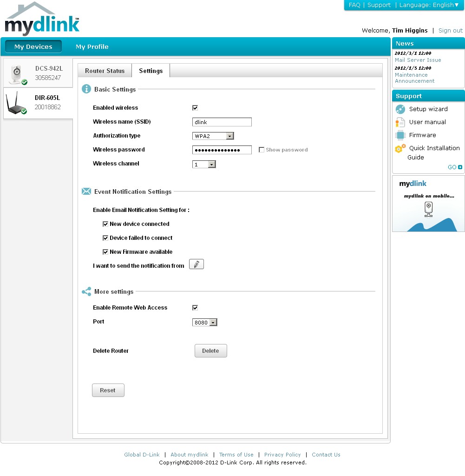Click the User manual document icon
Image resolution: width=465 pixels, height=476 pixels.
tap(400, 122)
